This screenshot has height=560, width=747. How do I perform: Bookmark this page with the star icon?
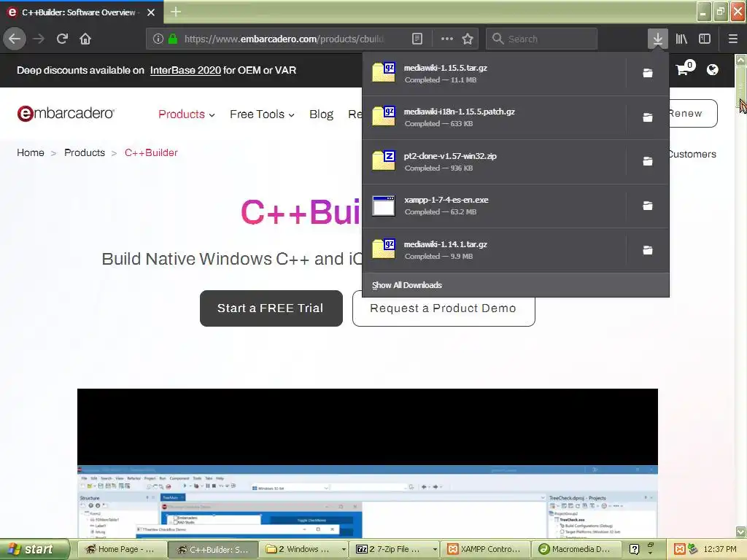pos(468,39)
